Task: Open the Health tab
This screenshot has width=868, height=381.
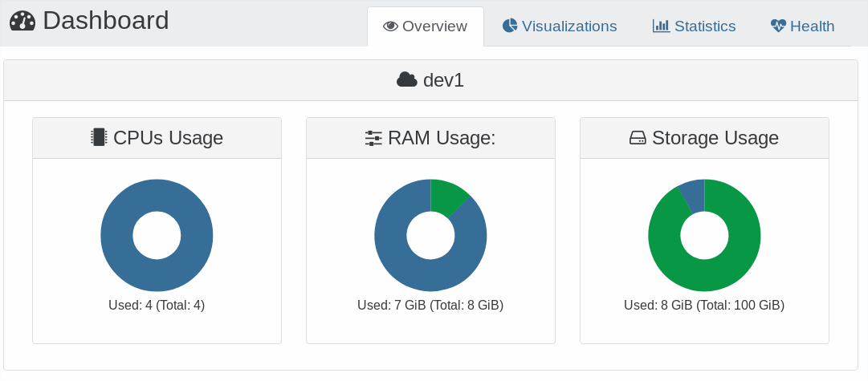Action: [802, 26]
